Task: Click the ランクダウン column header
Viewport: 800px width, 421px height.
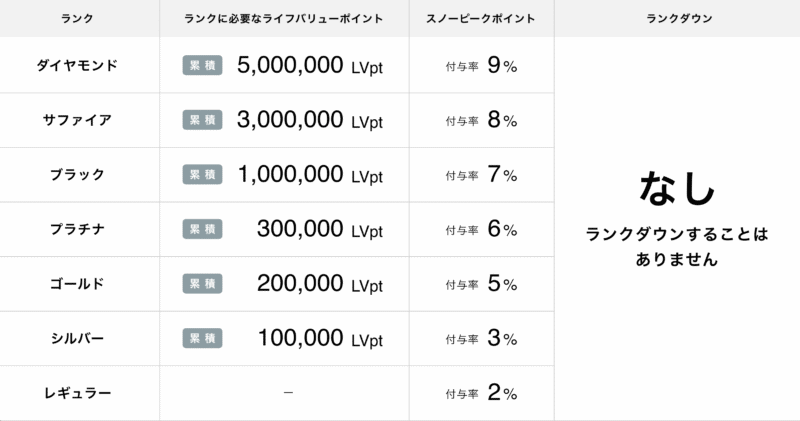Action: click(x=677, y=19)
